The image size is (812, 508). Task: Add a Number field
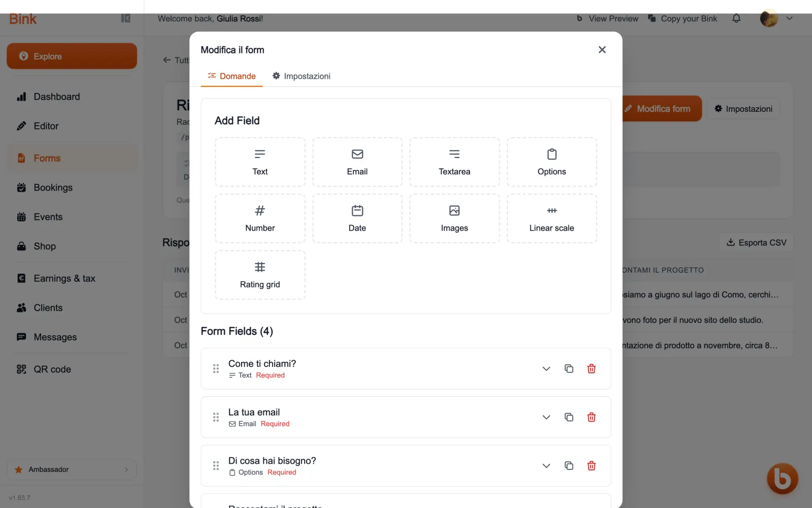click(x=260, y=218)
